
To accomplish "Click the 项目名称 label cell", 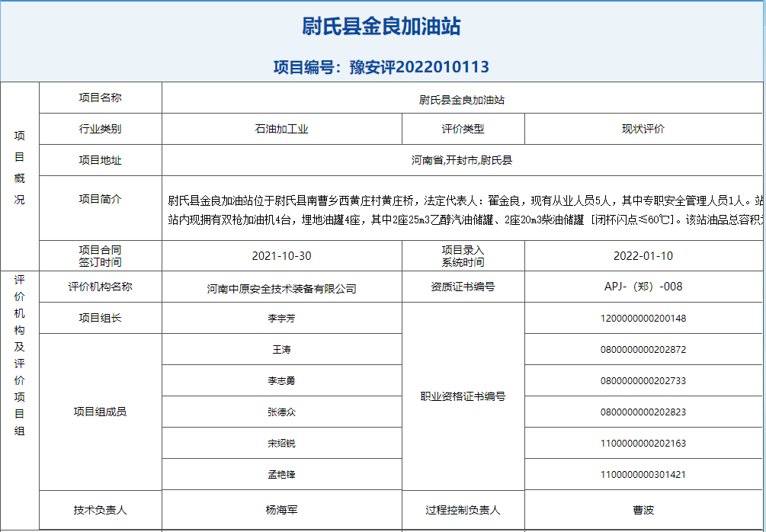I will [x=100, y=98].
